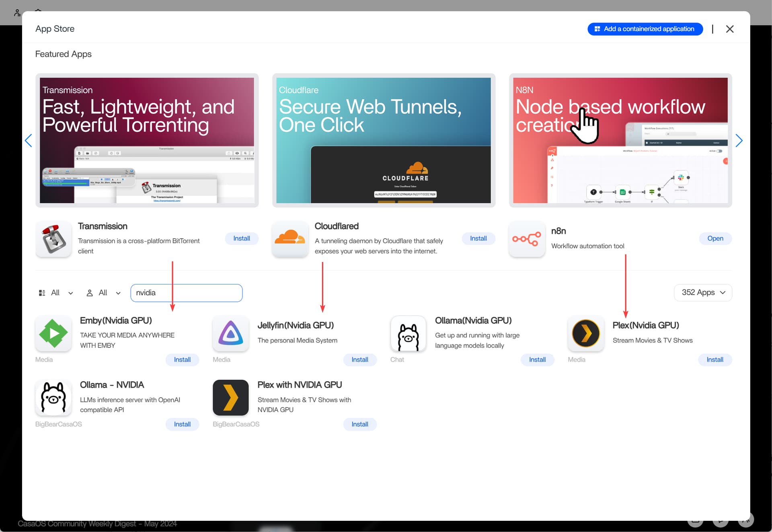Click the Jellyfin(Nvidia GPU) title
772x532 pixels.
(296, 325)
